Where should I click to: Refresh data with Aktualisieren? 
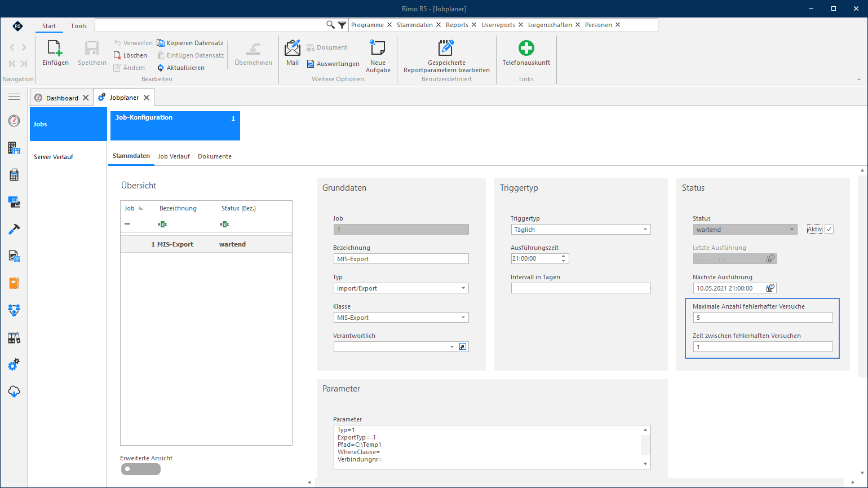tap(180, 68)
